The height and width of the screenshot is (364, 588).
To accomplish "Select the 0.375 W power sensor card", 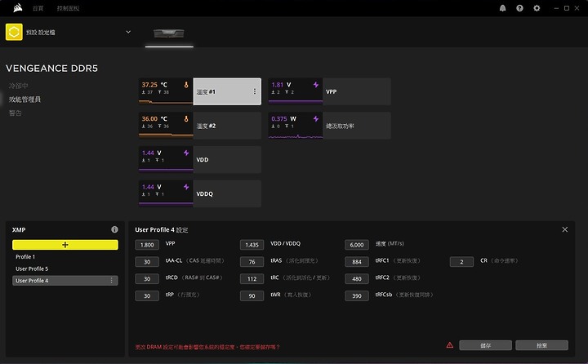I will pyautogui.click(x=330, y=126).
